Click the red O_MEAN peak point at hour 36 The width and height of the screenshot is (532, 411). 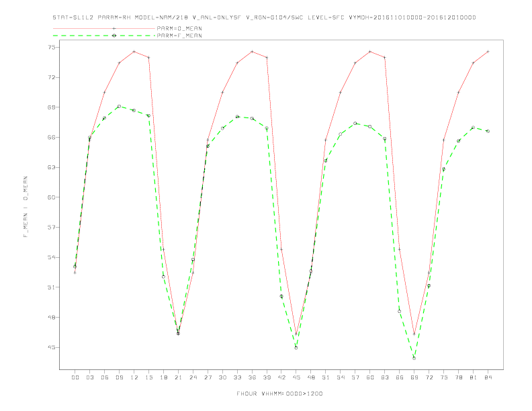tap(252, 52)
